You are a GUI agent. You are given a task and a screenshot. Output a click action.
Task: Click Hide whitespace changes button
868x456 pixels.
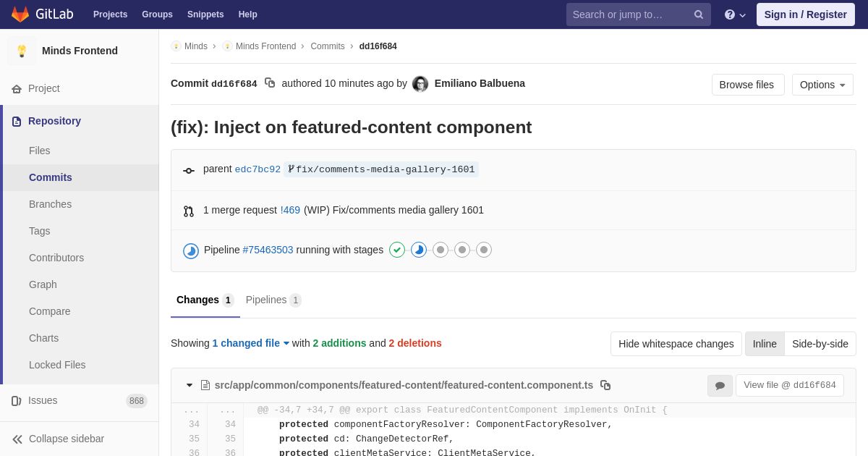(676, 344)
